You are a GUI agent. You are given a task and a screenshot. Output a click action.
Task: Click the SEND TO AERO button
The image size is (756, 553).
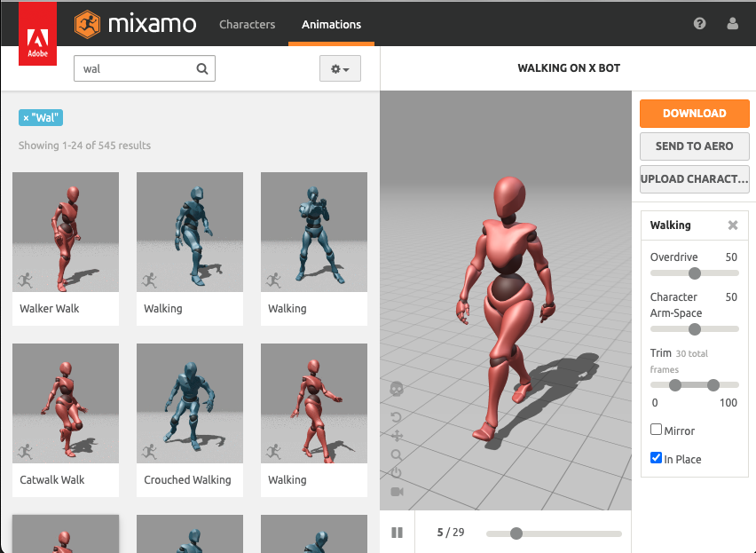(x=694, y=146)
